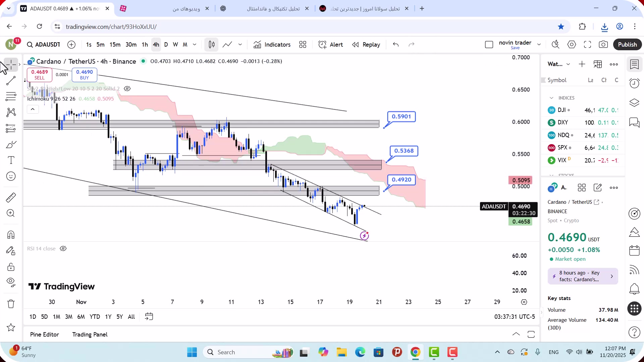
Task: Open novin trader layout dropdown
Action: coord(539,45)
